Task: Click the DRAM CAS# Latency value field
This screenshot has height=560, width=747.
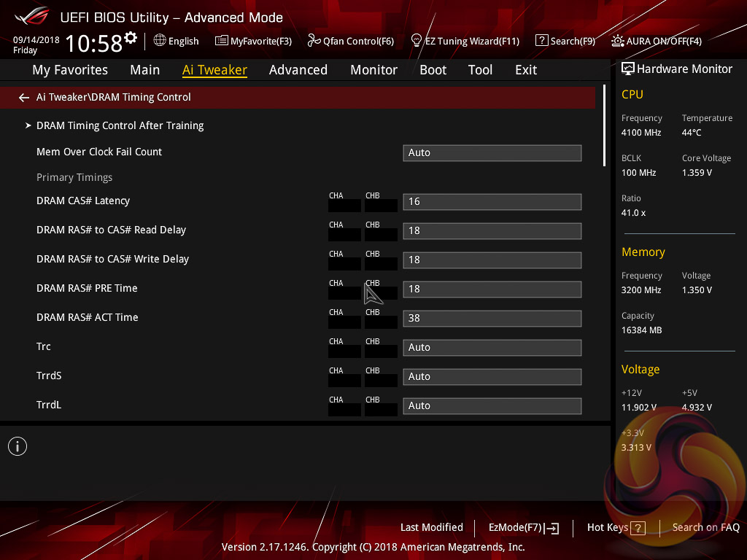Action: coord(492,201)
